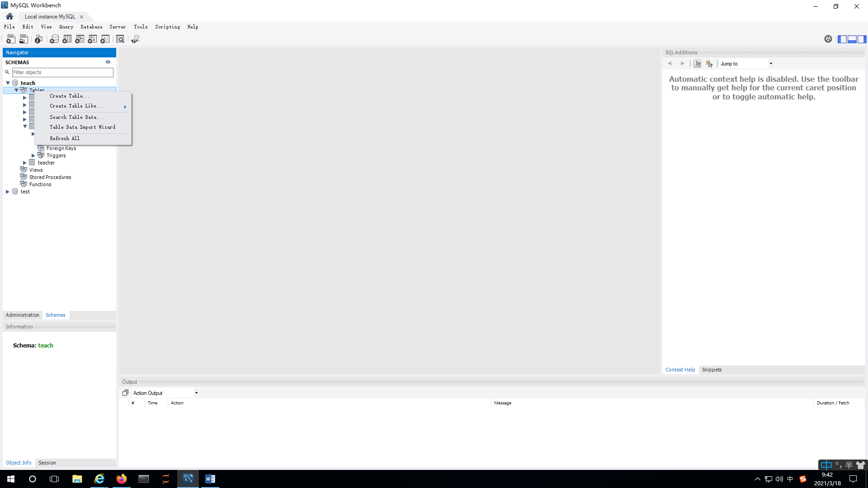Click create new function toolbar icon
The image size is (868, 488).
[105, 39]
